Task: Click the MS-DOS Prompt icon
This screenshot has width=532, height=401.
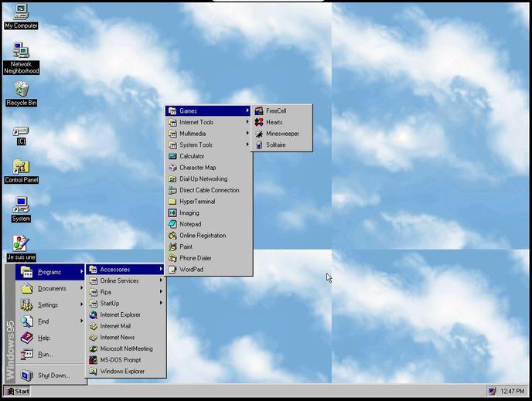Action: coord(93,360)
